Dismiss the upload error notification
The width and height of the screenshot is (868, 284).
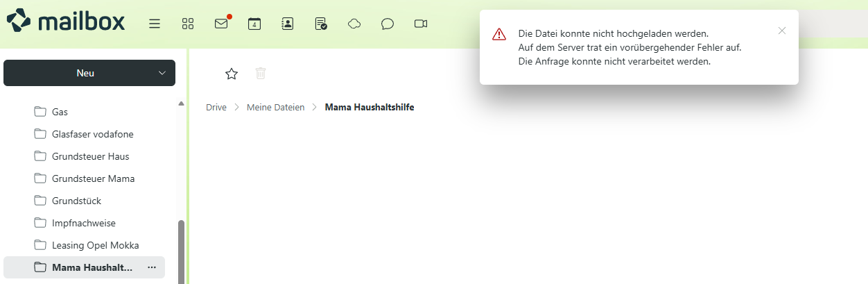coord(782,31)
